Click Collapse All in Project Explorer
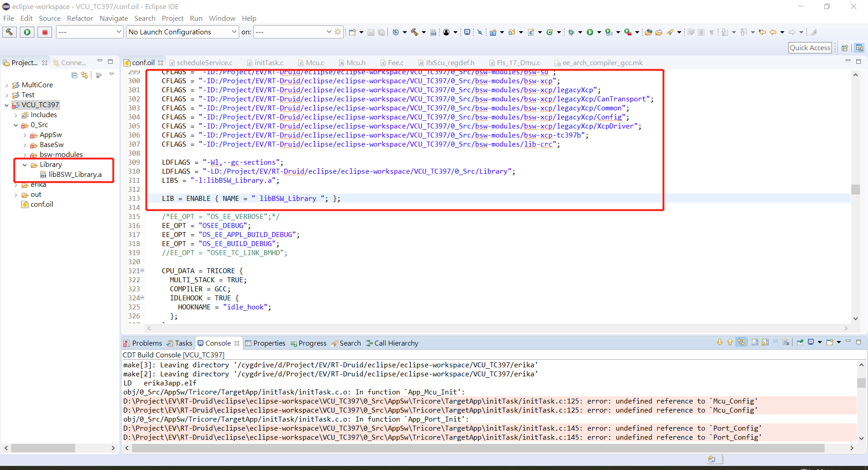The height and width of the screenshot is (470, 868). 75,75
